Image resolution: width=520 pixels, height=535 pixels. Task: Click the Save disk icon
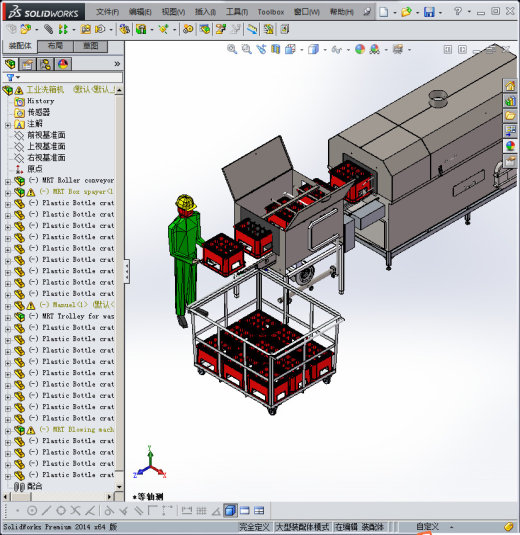(x=429, y=12)
